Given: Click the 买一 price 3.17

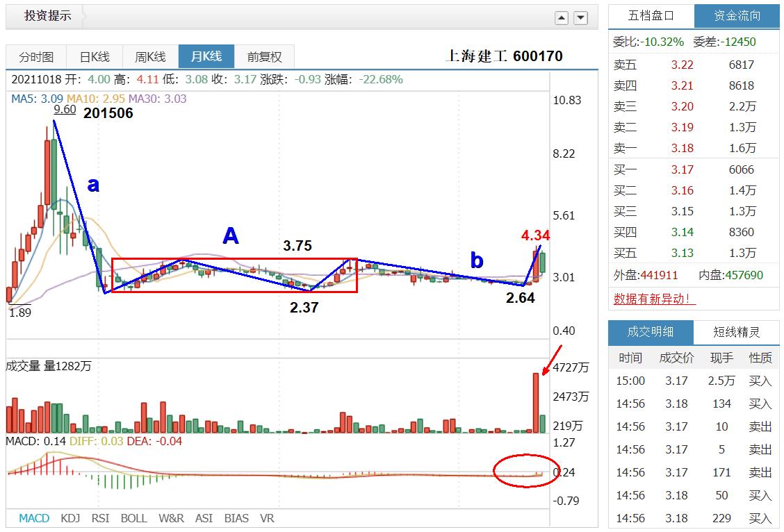Looking at the screenshot, I should [x=682, y=170].
